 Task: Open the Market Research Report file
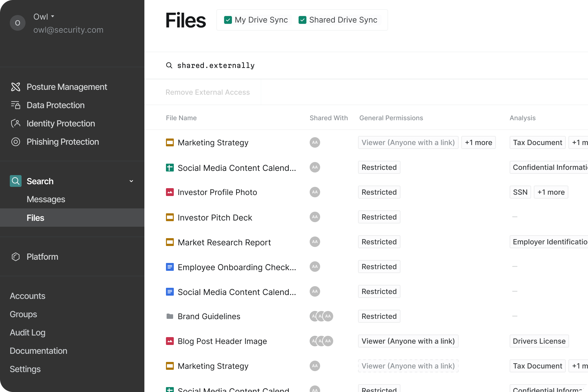(224, 242)
